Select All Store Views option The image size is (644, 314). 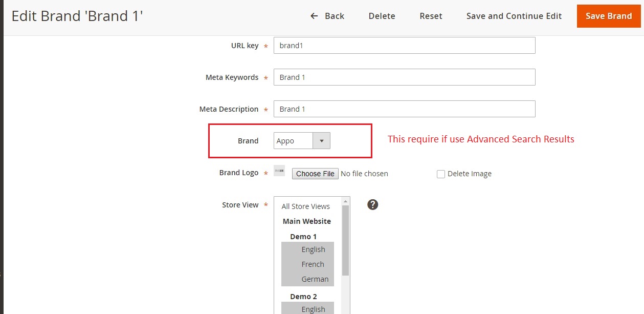pyautogui.click(x=306, y=206)
